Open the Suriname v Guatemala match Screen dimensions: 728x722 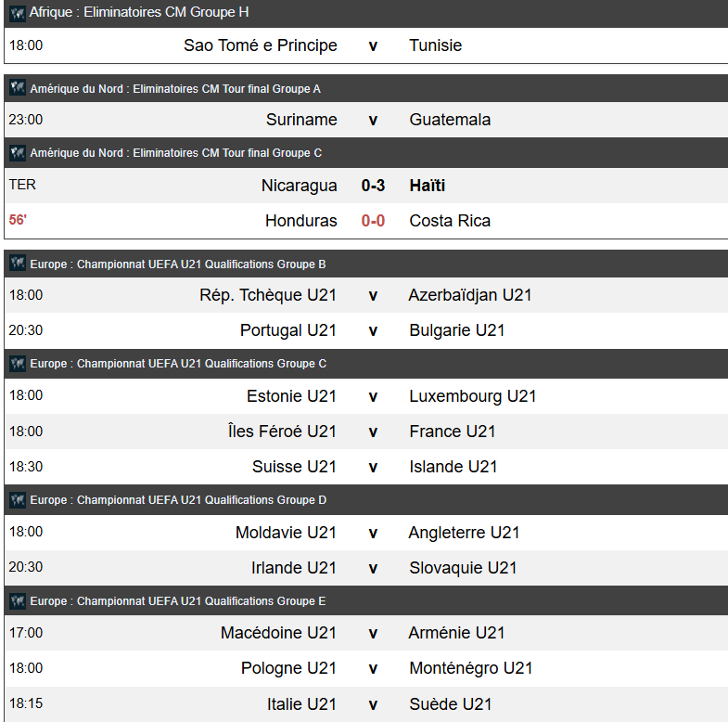pyautogui.click(x=366, y=120)
